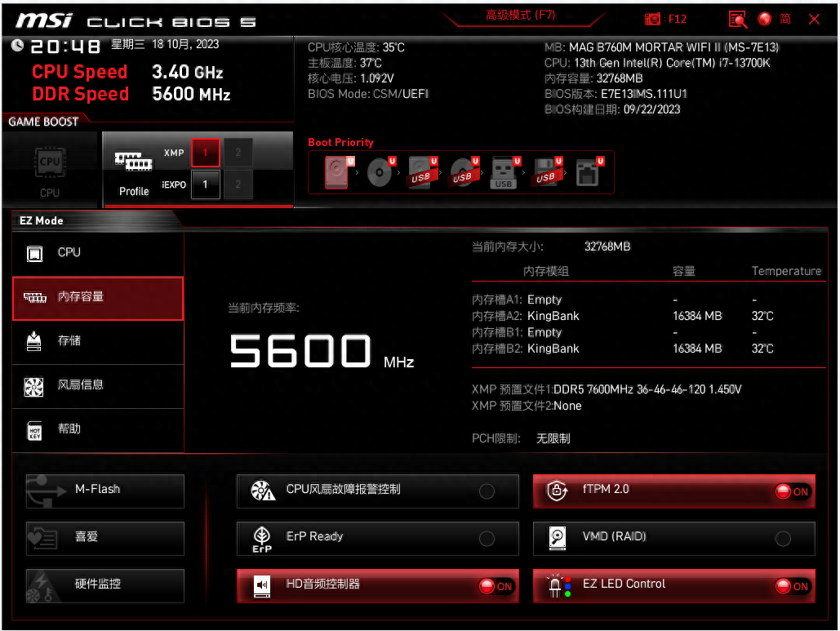Click the screenshot camera F12 icon
Image resolution: width=840 pixels, height=631 pixels.
click(x=652, y=20)
